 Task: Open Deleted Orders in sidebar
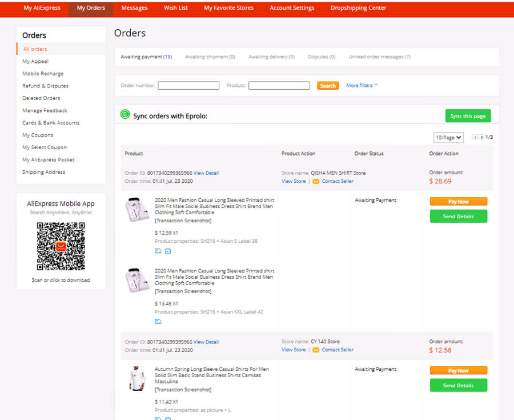[x=41, y=98]
